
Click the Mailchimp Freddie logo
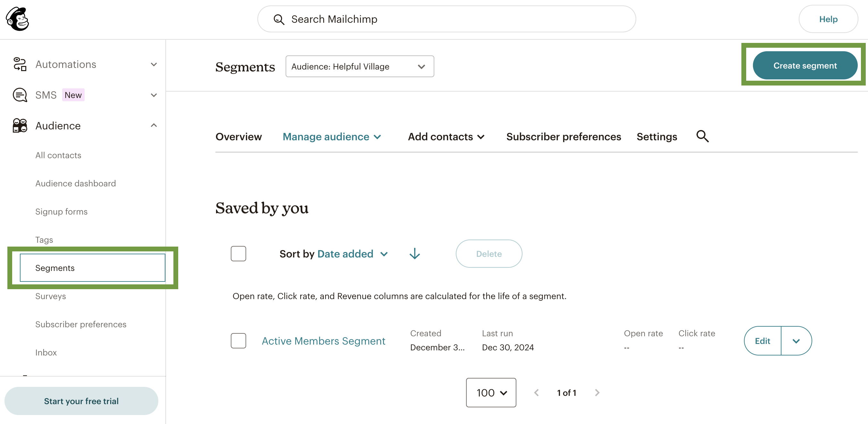click(x=18, y=19)
